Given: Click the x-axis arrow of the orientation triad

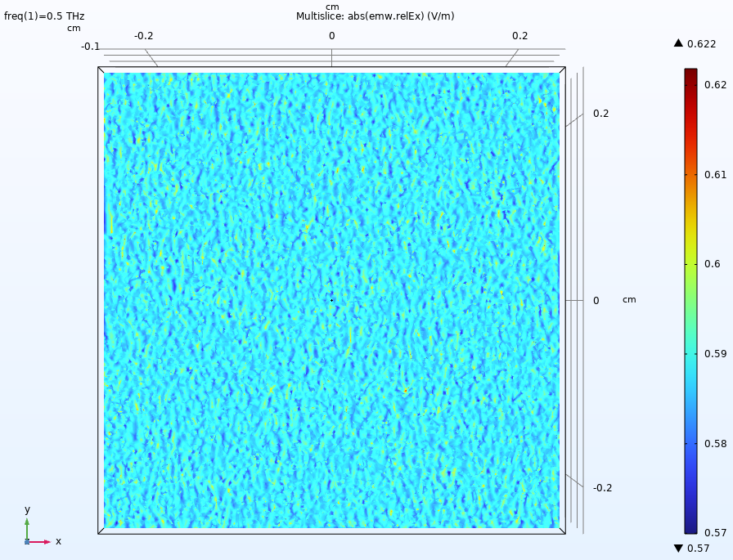Looking at the screenshot, I should pos(45,541).
